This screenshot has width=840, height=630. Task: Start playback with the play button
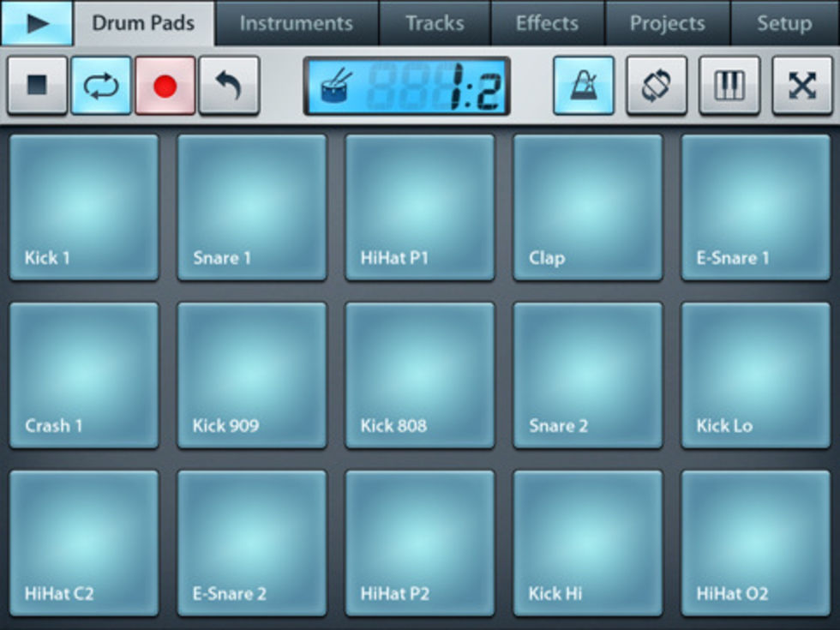37,23
